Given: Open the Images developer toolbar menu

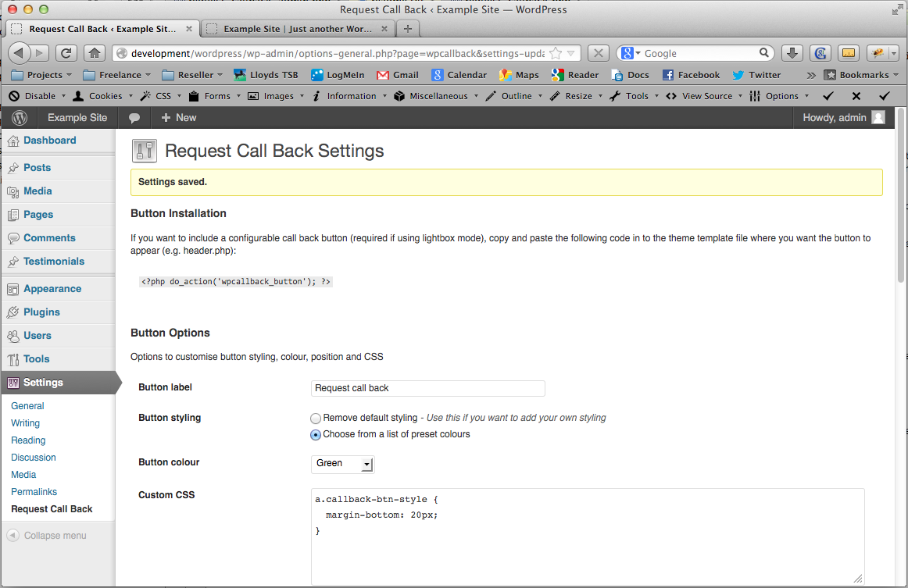Looking at the screenshot, I should pos(276,96).
